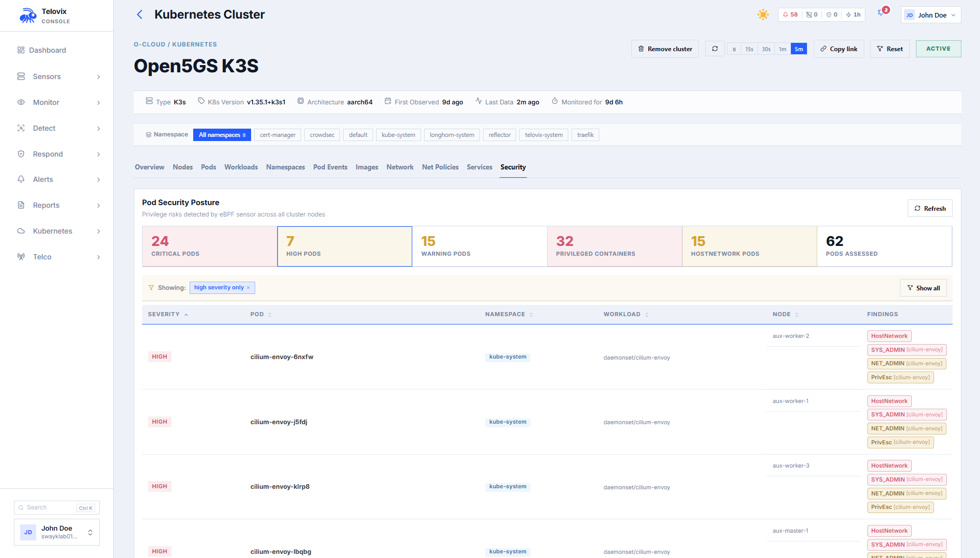Screen dimensions: 980x558
Task: Open alerts count 58 indicator
Action: 790,14
